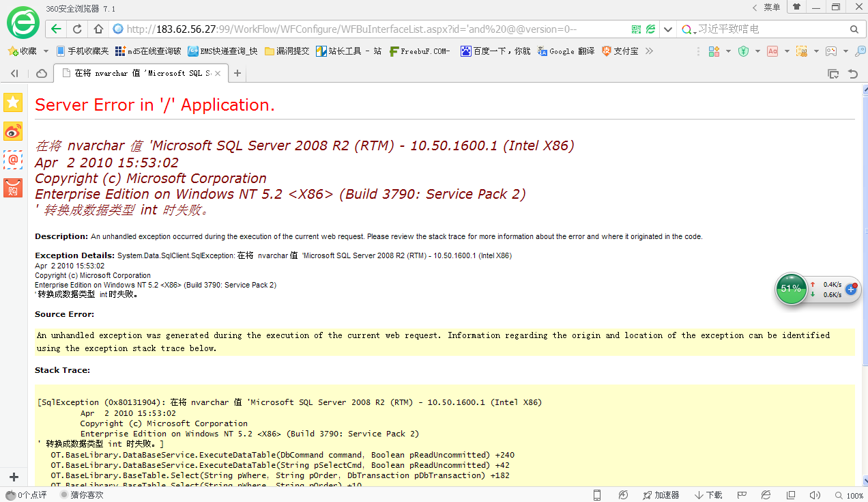Click the search magnifier button
Viewport: 868px width, 502px height.
point(854,29)
